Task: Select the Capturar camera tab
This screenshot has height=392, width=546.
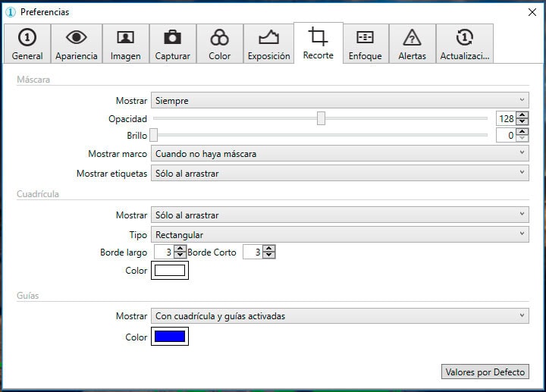Action: [172, 44]
